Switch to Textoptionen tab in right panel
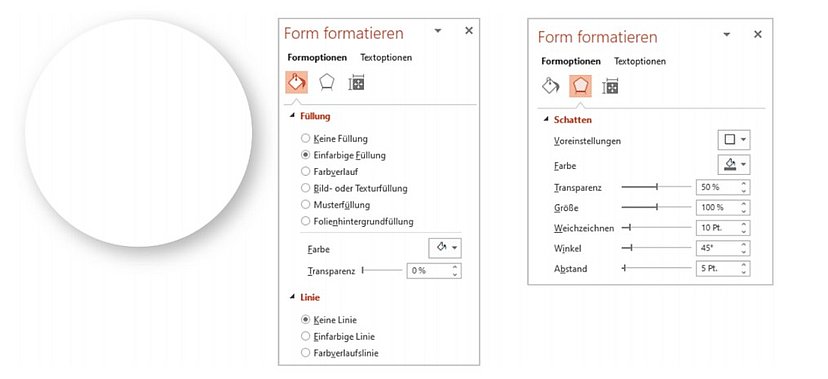 639,61
